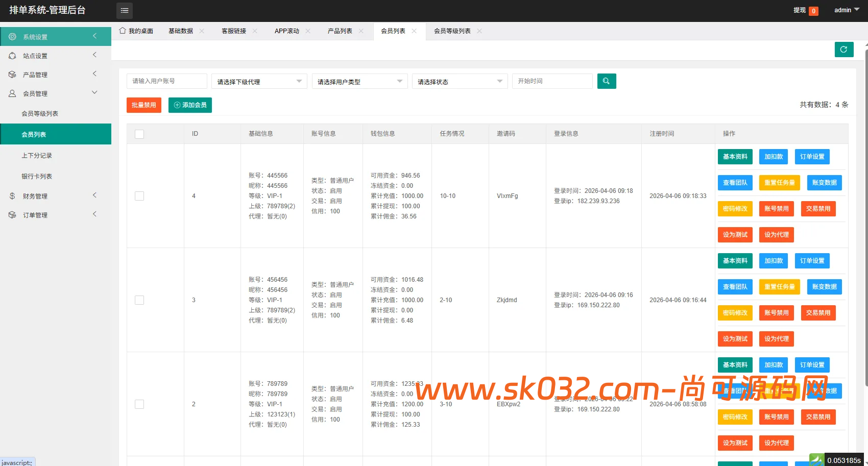Image resolution: width=868 pixels, height=466 pixels.
Task: Click the product management cube icon
Action: [12, 75]
